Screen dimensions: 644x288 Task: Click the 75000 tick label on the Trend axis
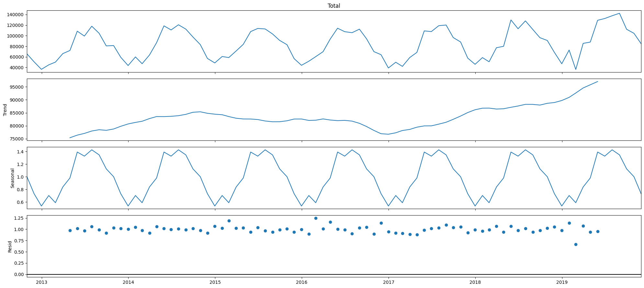click(16, 139)
